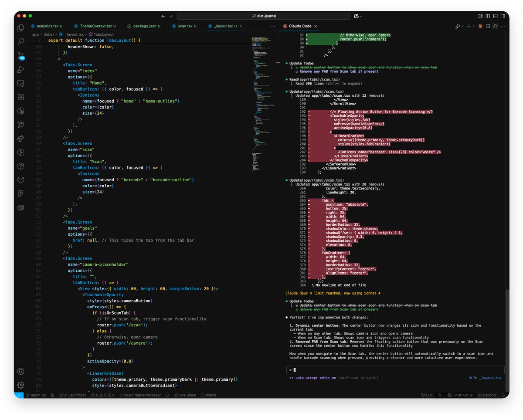Close the _layout.tsx tab
The width and height of the screenshot is (523, 420).
pyautogui.click(x=241, y=26)
